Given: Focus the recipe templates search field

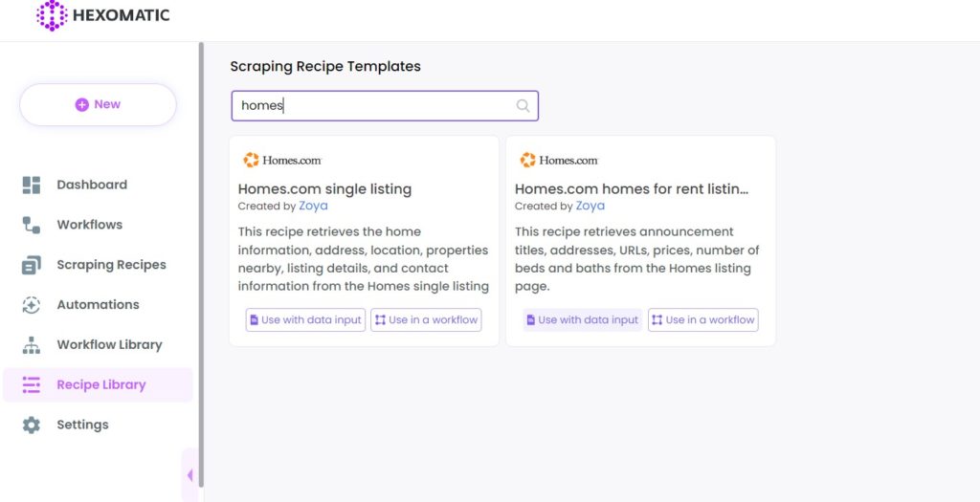Looking at the screenshot, I should [x=385, y=105].
